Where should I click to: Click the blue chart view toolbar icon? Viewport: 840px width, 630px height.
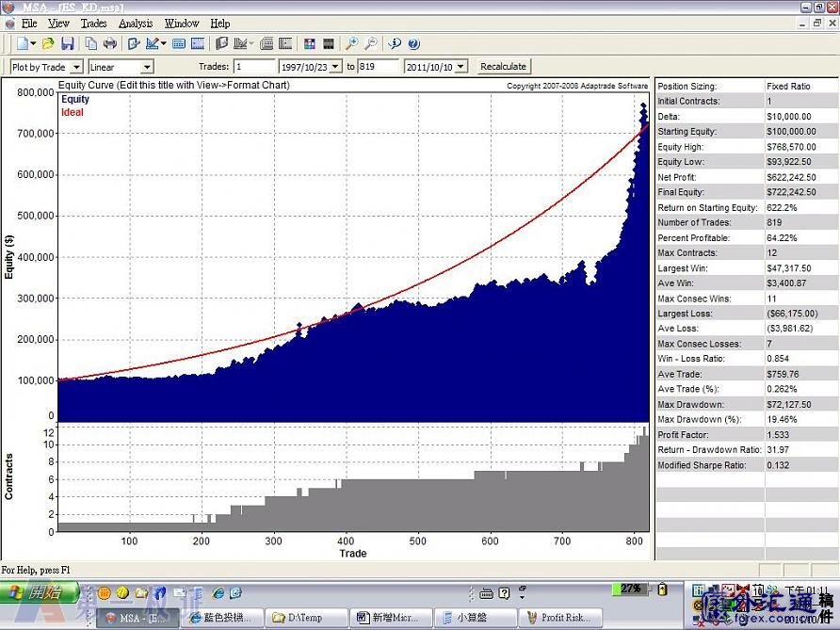point(197,44)
